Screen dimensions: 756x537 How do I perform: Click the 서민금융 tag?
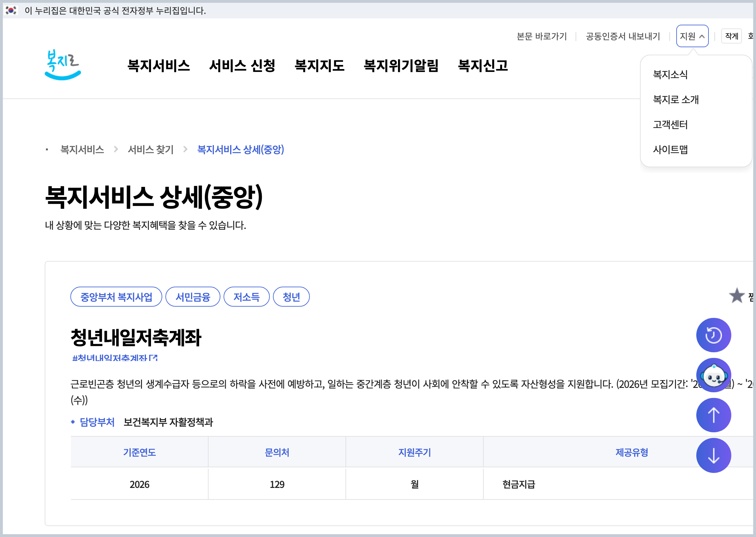click(193, 297)
